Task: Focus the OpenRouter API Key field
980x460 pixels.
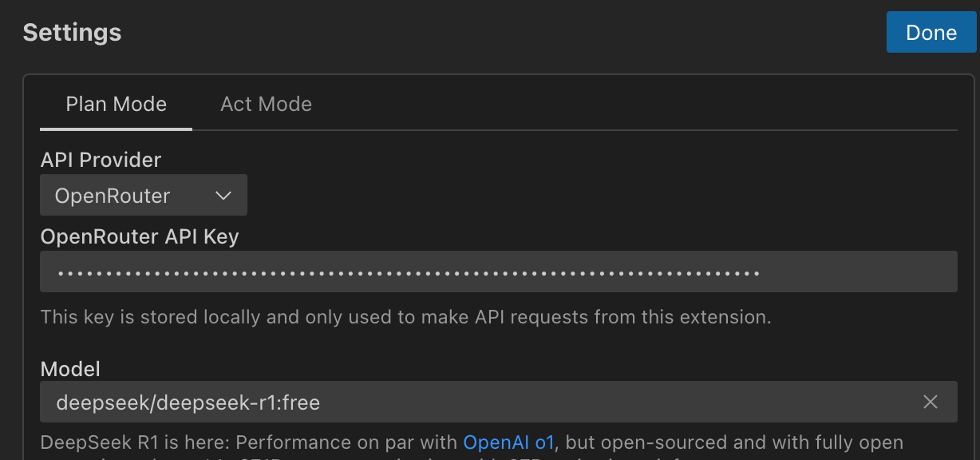Action: click(499, 272)
